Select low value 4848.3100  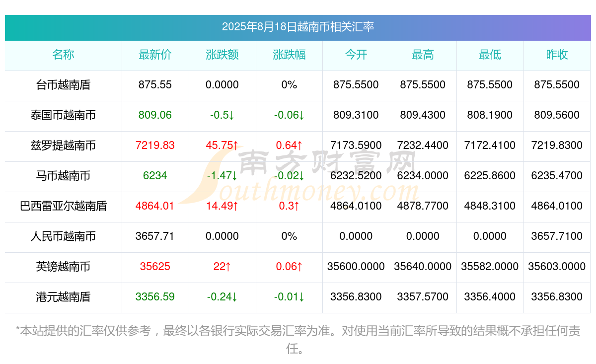(x=490, y=206)
